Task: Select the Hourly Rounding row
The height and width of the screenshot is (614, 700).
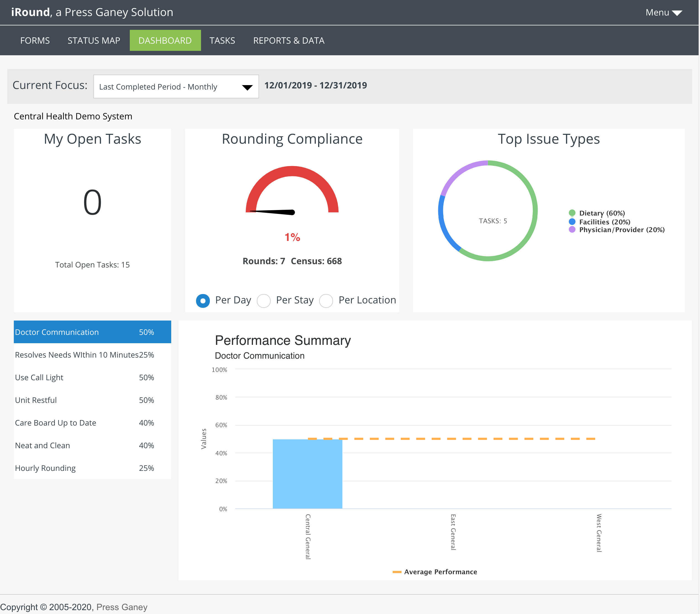Action: tap(93, 468)
